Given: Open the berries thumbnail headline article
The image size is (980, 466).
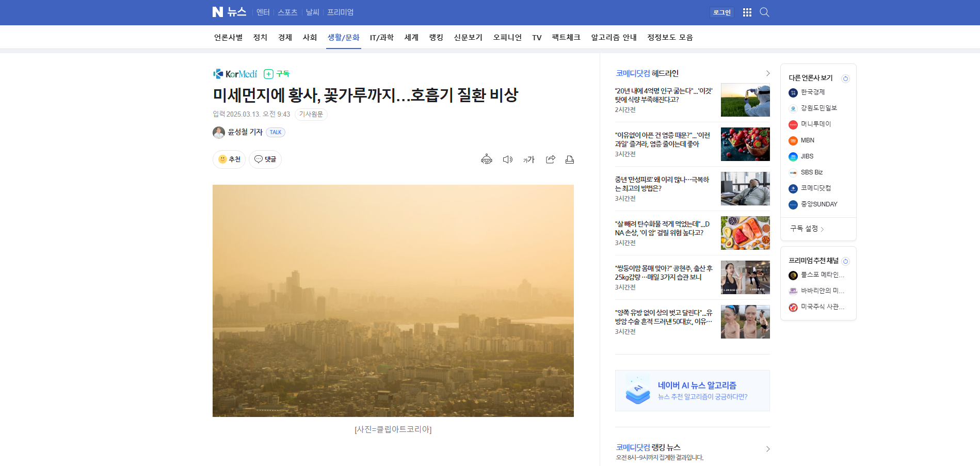Looking at the screenshot, I should point(745,144).
